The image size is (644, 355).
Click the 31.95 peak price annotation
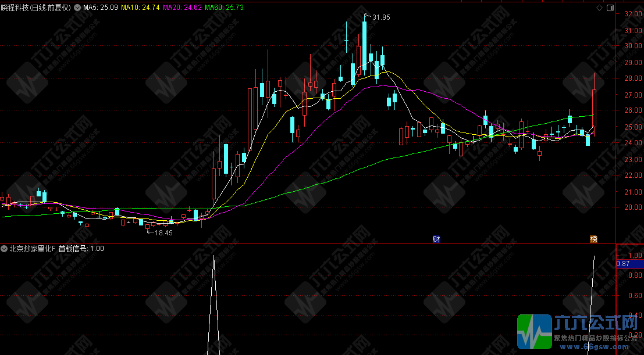381,17
